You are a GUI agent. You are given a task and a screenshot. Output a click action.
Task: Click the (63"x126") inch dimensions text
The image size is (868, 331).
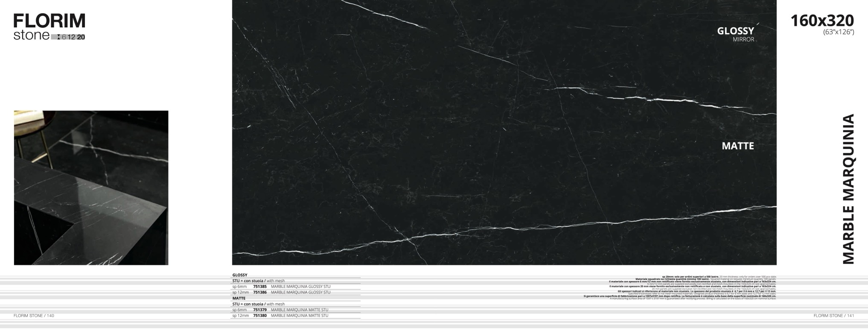[x=838, y=32]
